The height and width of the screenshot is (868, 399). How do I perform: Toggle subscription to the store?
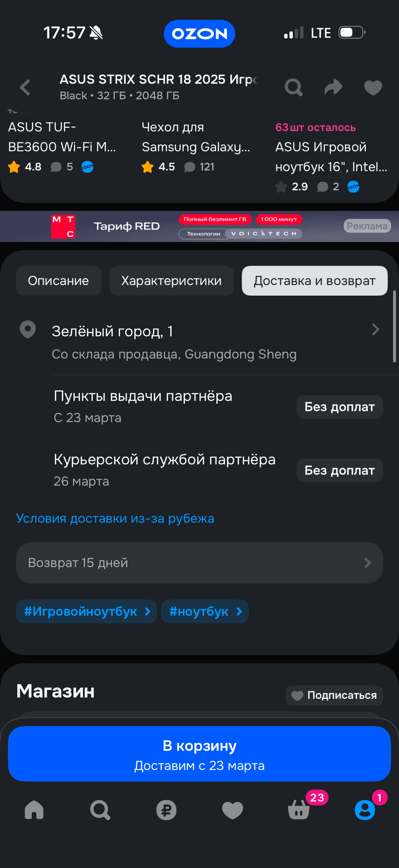click(334, 695)
